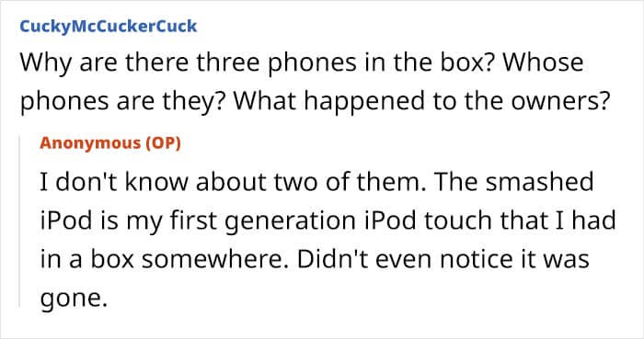The height and width of the screenshot is (339, 644).
Task: Collapse the reply thread via vertical line
Action: pyautogui.click(x=19, y=221)
